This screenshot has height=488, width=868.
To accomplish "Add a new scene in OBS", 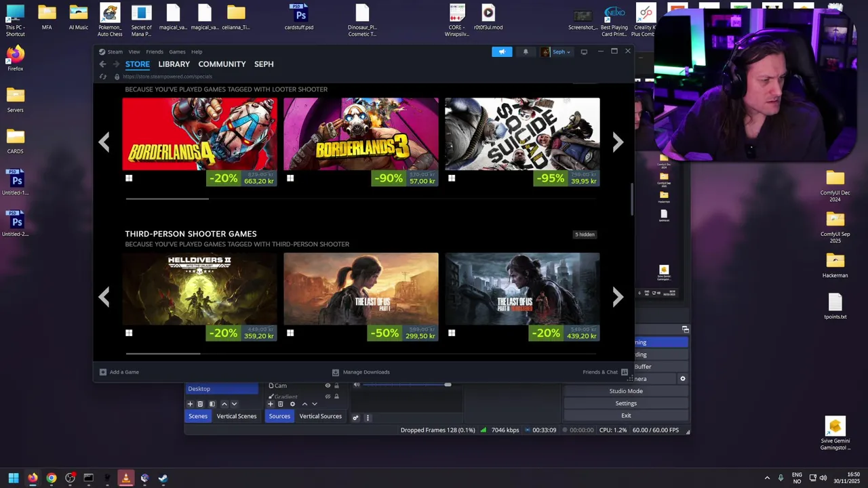I will (x=190, y=404).
